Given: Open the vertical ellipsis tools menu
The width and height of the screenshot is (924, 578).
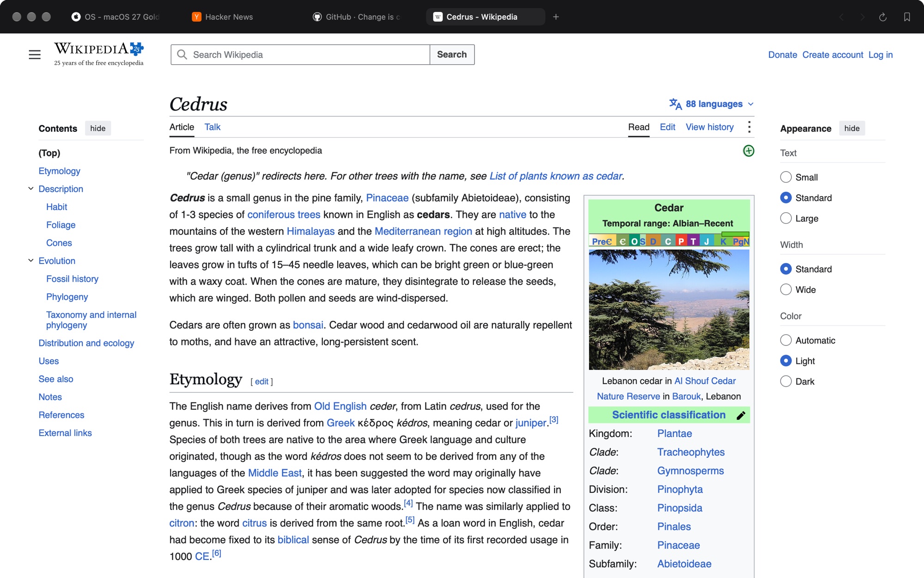Looking at the screenshot, I should pyautogui.click(x=749, y=127).
